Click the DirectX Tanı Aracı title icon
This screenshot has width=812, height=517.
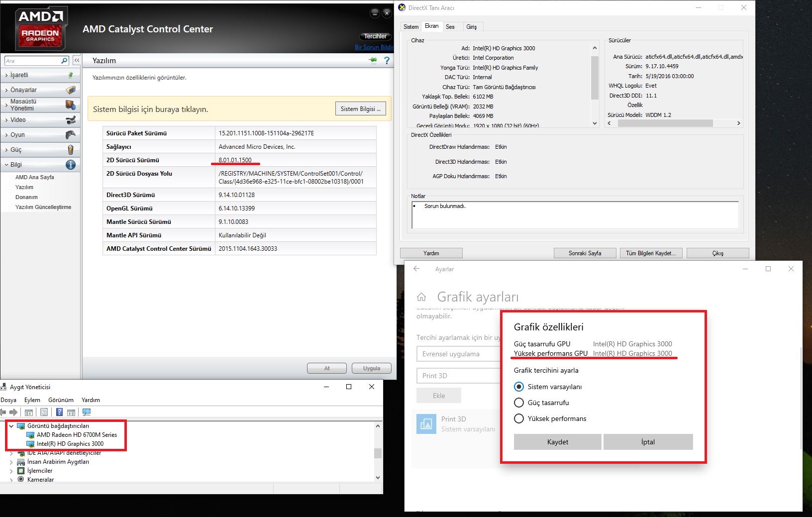402,7
